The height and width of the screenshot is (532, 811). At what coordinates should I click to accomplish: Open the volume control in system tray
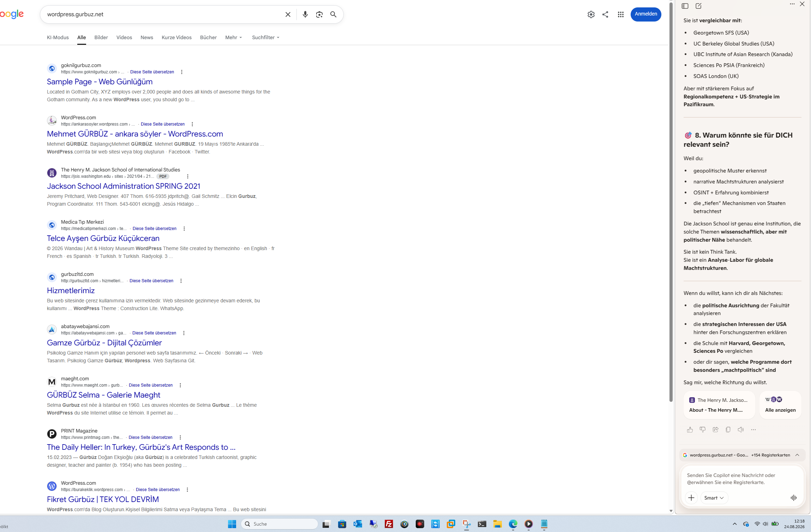click(x=765, y=524)
